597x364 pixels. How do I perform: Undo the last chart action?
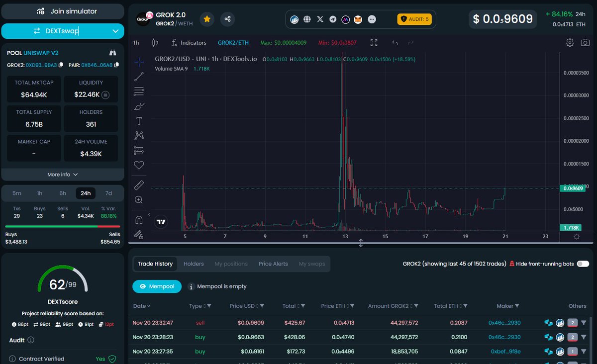(x=395, y=43)
